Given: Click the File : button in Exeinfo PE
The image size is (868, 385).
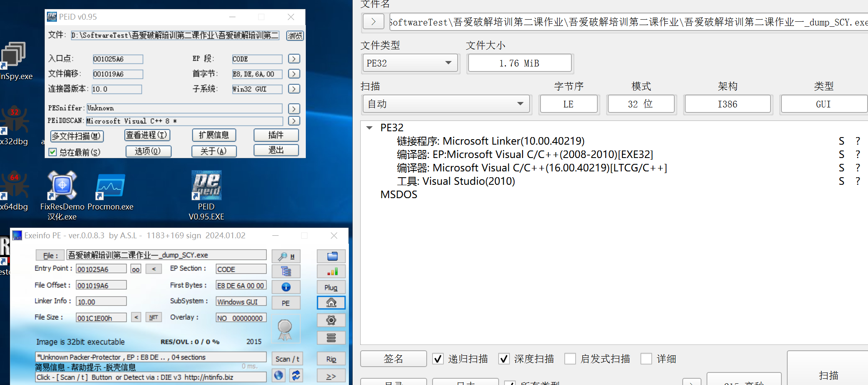Looking at the screenshot, I should pyautogui.click(x=50, y=255).
